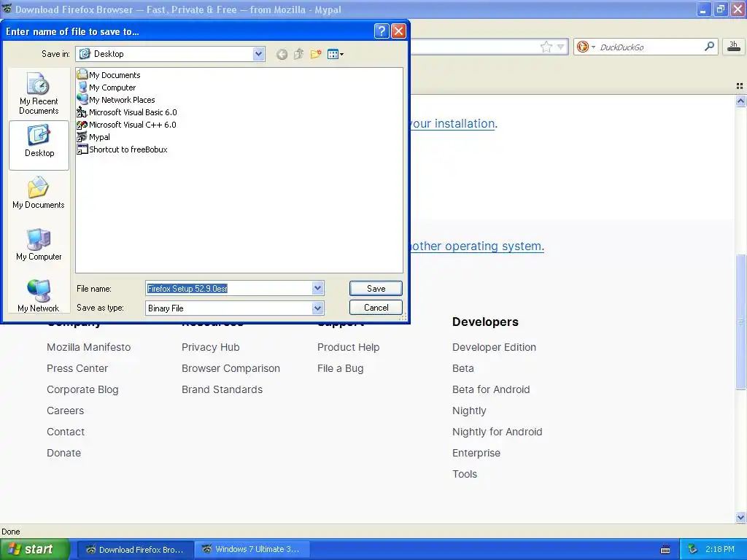Open Beta for Android footer link

tap(491, 389)
